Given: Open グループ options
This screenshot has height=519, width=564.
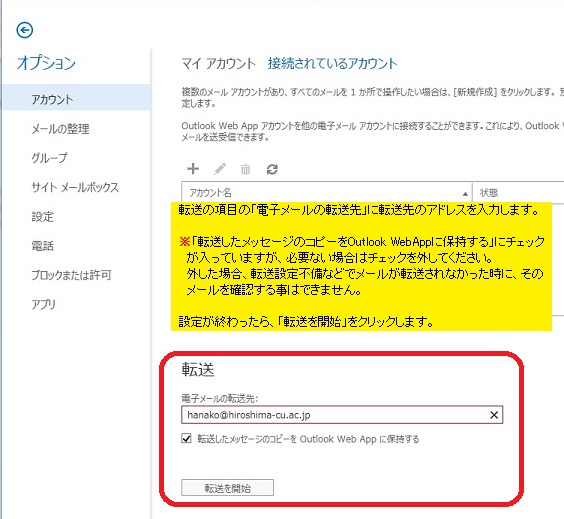Looking at the screenshot, I should coord(49,158).
